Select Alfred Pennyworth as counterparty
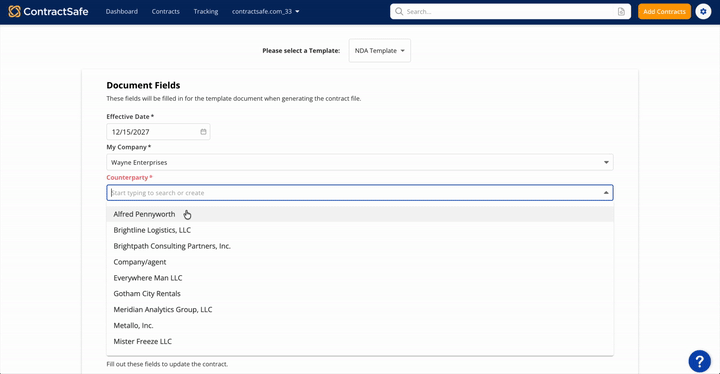720x374 pixels. click(x=360, y=214)
